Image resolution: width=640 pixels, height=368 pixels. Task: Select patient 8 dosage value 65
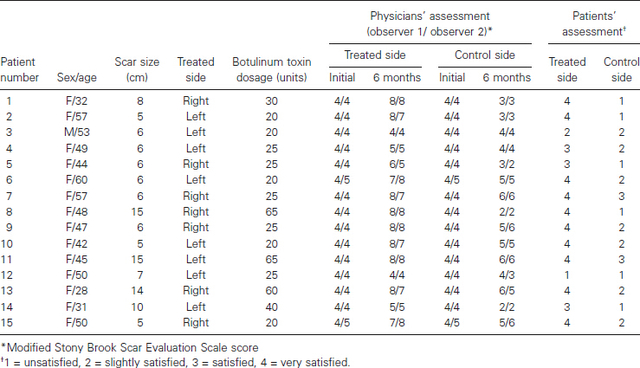pyautogui.click(x=271, y=212)
